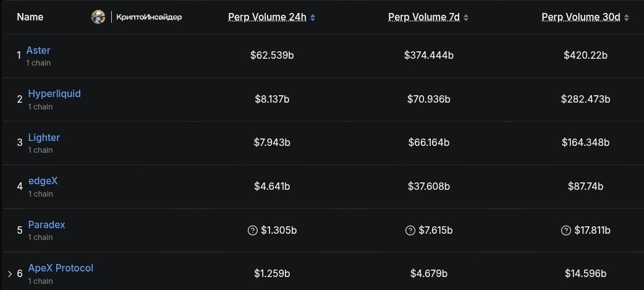Click the sort arrows next to Perp Volume 7d

[466, 18]
